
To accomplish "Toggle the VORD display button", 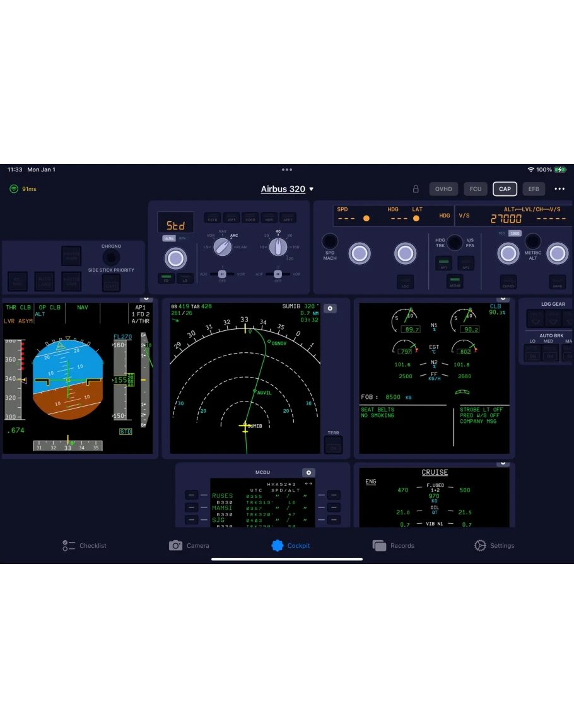I will (x=250, y=217).
